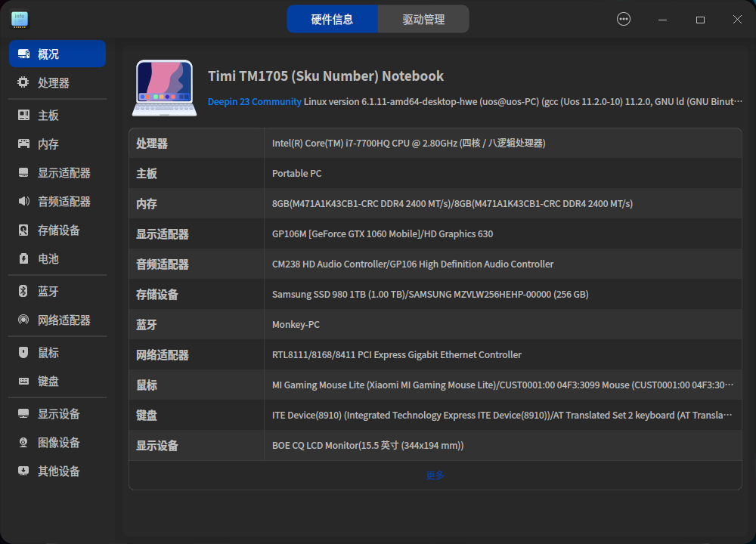
Task: Click the 音频适配器 speaker icon
Action: pyautogui.click(x=23, y=201)
